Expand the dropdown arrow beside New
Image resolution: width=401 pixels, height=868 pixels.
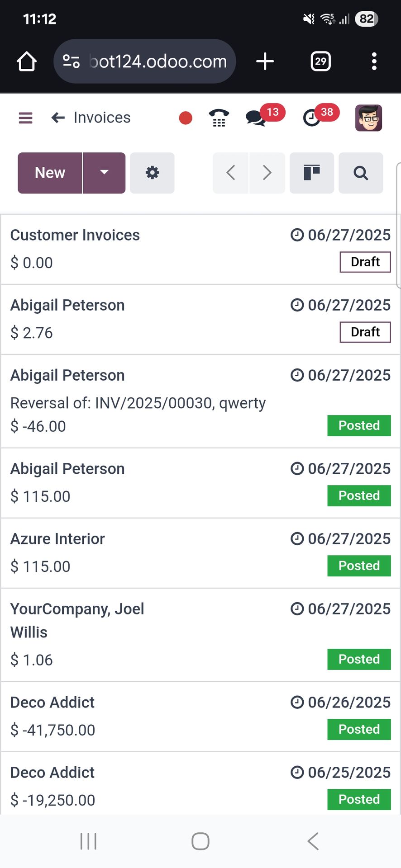click(x=104, y=173)
